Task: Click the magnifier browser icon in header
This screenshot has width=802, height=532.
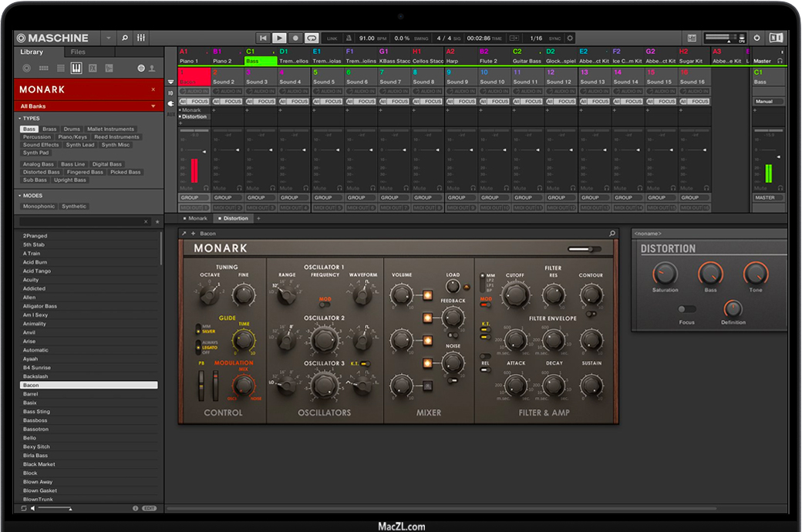Action: point(125,38)
